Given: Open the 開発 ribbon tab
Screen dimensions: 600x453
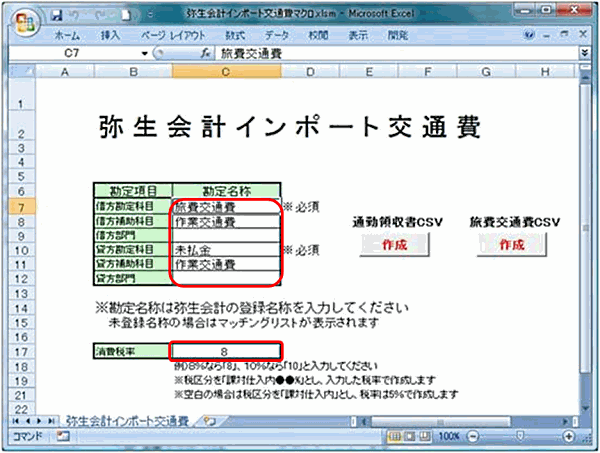Looking at the screenshot, I should [x=398, y=36].
